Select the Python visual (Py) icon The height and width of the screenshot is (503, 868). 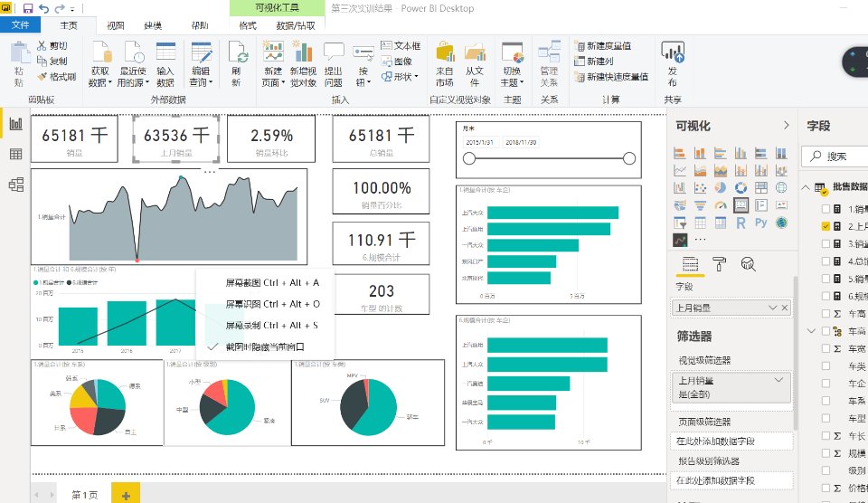[760, 222]
